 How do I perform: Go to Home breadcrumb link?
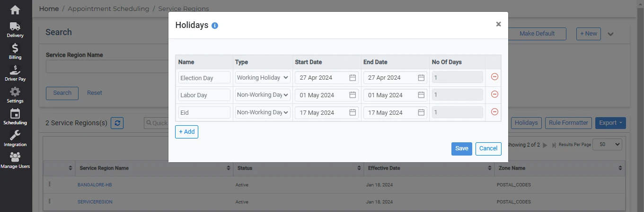pyautogui.click(x=49, y=9)
